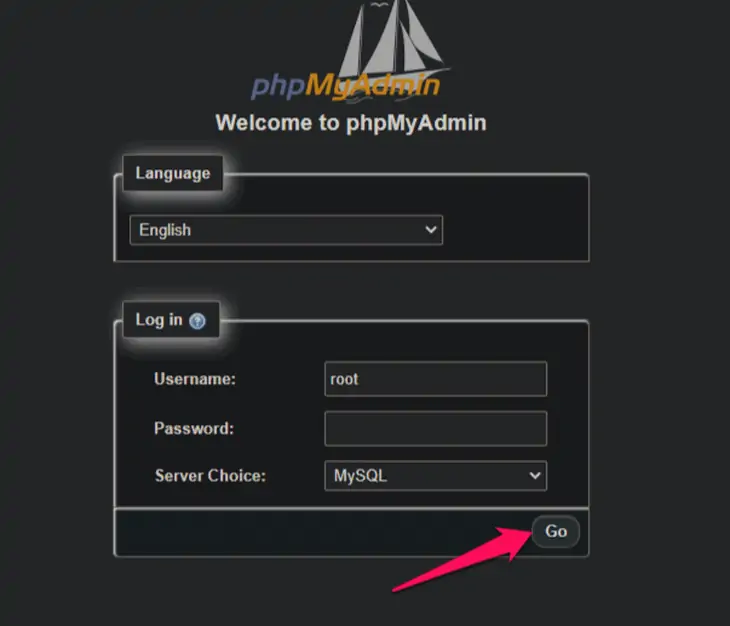Click the Password: label
The height and width of the screenshot is (626, 730).
(x=194, y=429)
